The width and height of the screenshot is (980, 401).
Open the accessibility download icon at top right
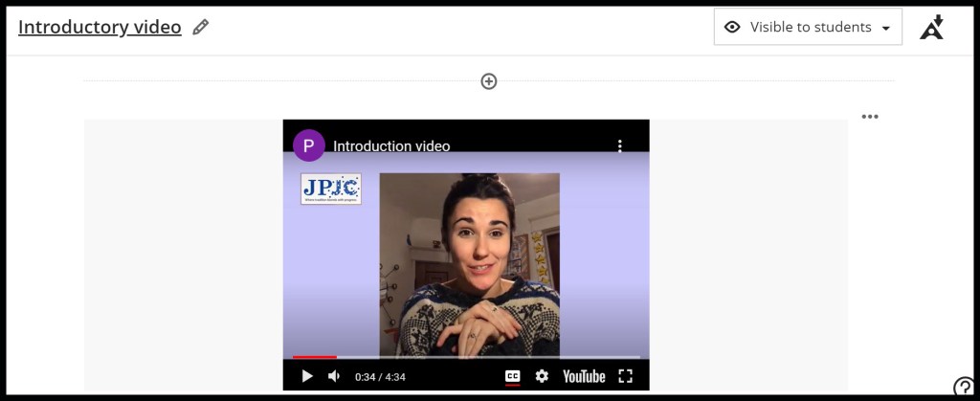[x=931, y=27]
